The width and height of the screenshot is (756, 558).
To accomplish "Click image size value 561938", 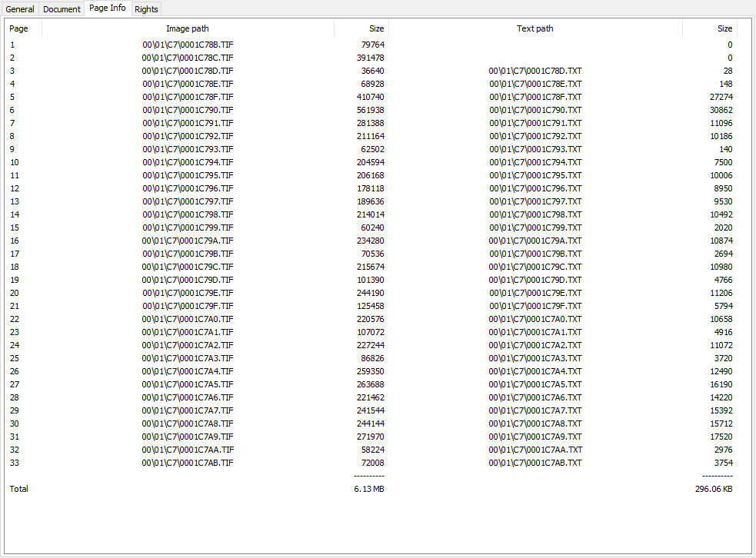I will tap(370, 110).
